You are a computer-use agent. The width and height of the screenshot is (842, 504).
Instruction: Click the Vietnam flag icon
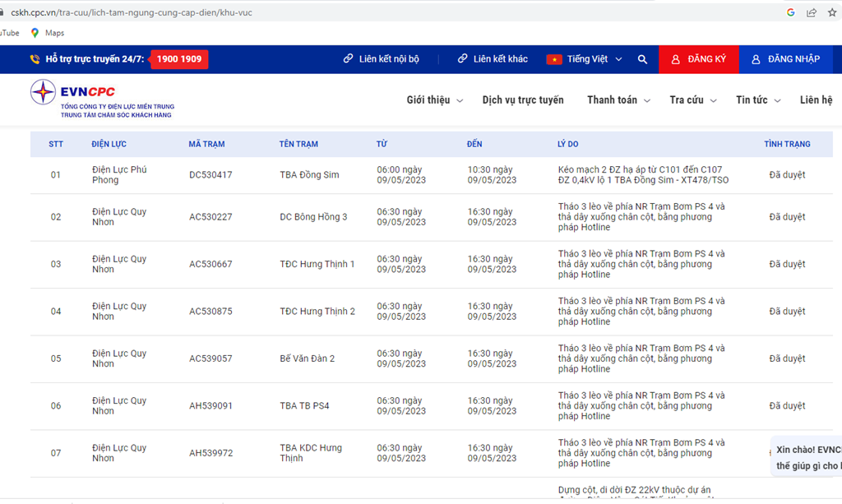point(554,59)
